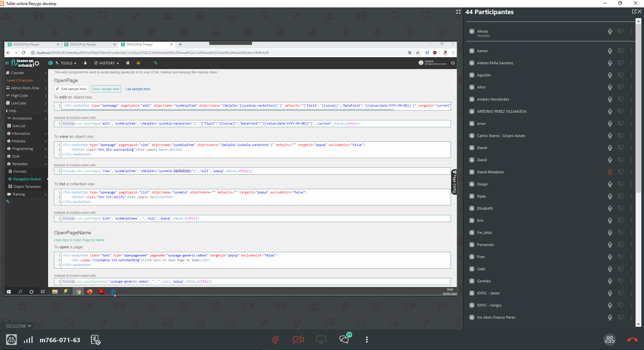Click Open Page by Name link
Viewport: 644px width, 350px height.
click(x=79, y=240)
